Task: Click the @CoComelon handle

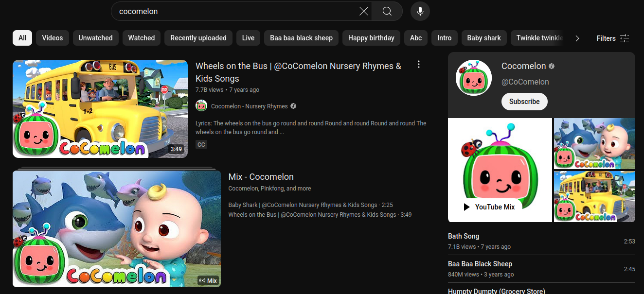Action: tap(525, 82)
